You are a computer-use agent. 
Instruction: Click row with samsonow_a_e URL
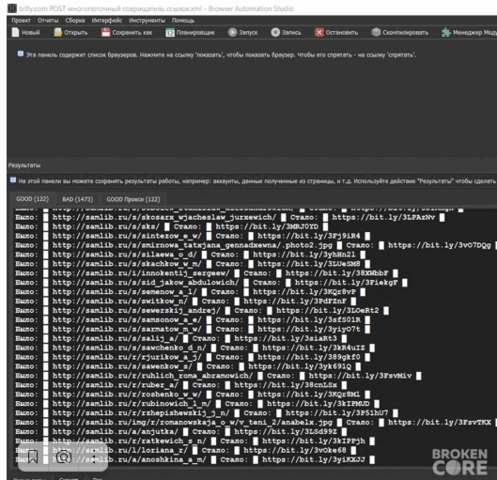193,320
